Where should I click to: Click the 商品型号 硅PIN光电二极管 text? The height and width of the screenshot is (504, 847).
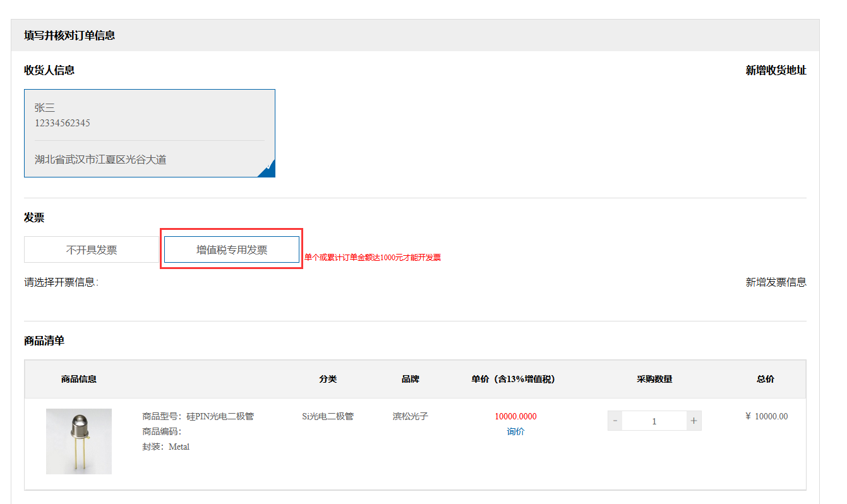198,416
